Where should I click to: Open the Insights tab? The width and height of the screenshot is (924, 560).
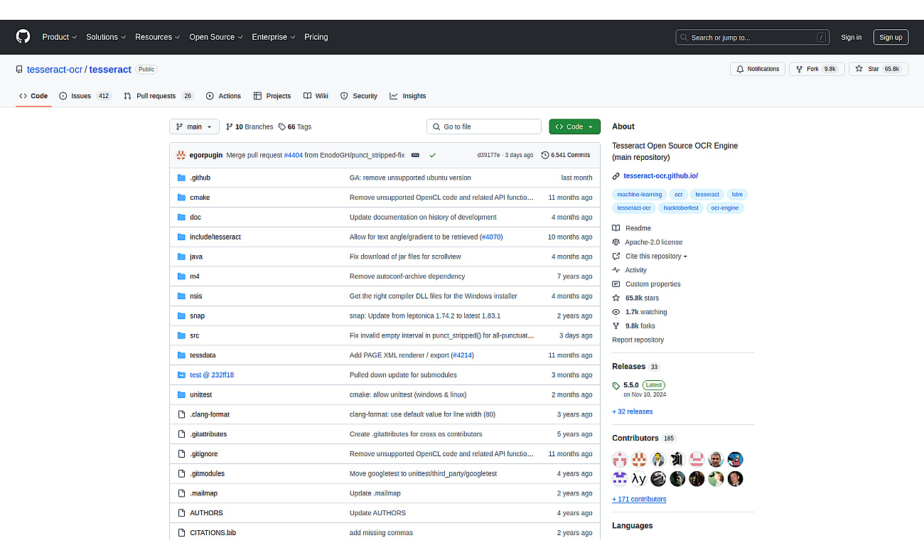(x=408, y=96)
